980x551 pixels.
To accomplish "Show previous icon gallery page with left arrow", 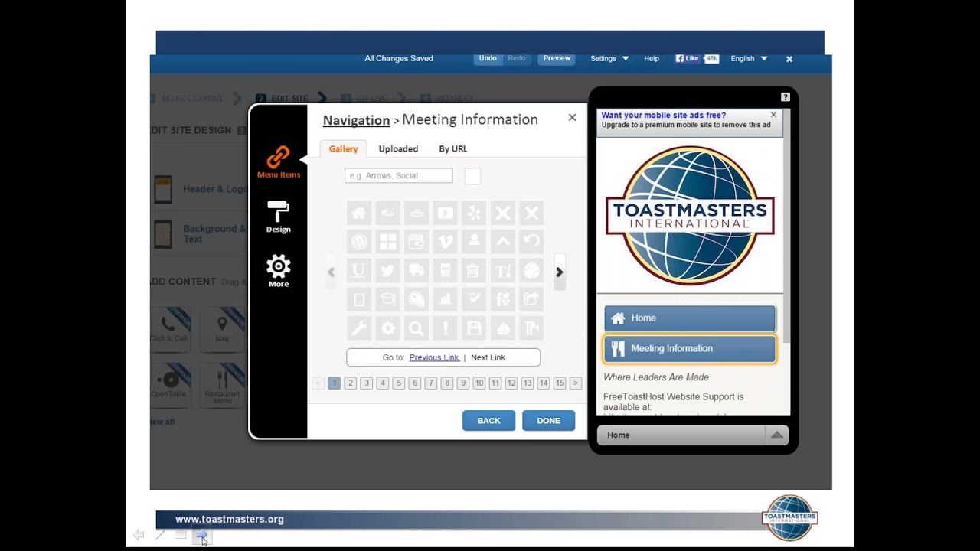I will [331, 272].
